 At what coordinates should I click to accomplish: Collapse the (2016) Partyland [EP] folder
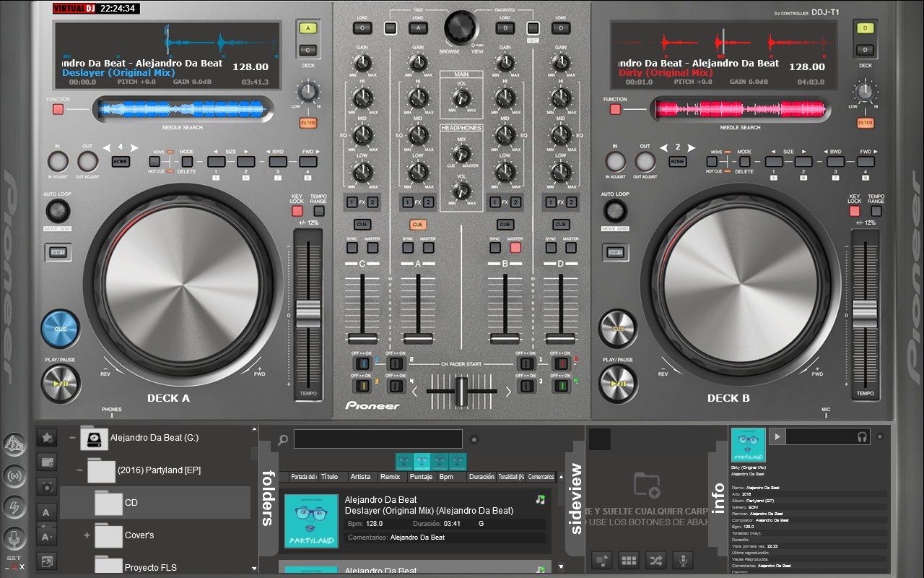point(79,470)
